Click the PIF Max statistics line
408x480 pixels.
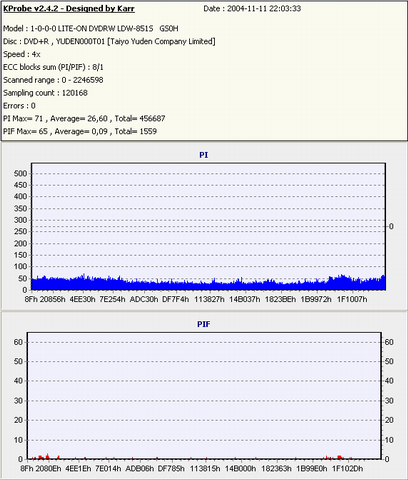(x=80, y=131)
